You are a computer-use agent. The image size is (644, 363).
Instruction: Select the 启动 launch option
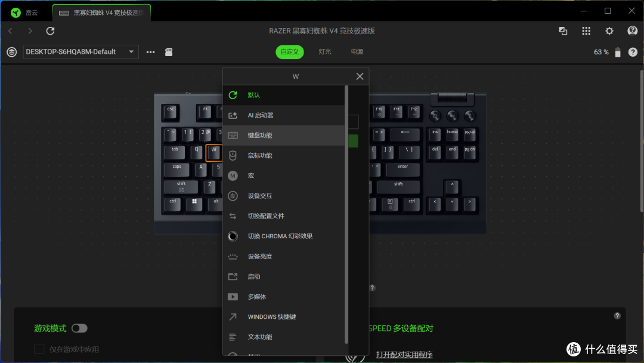284,276
